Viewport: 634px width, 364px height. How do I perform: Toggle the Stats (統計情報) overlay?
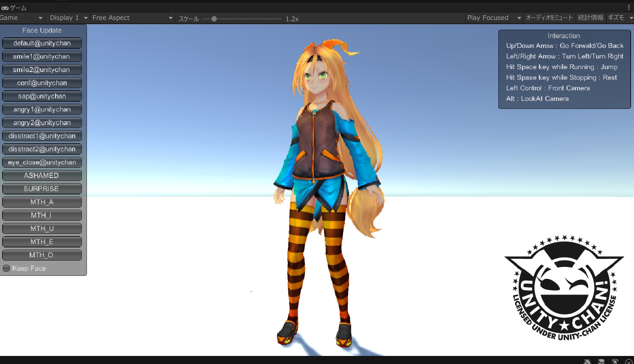(590, 18)
